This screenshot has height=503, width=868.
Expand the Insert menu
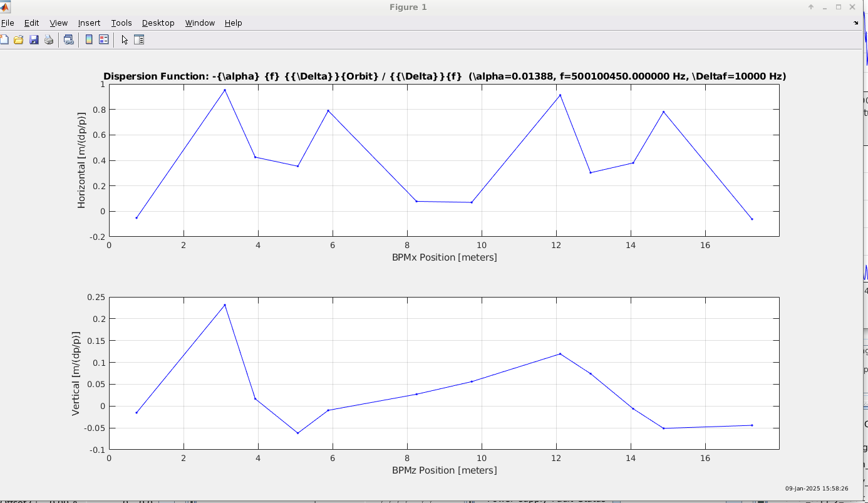[89, 23]
